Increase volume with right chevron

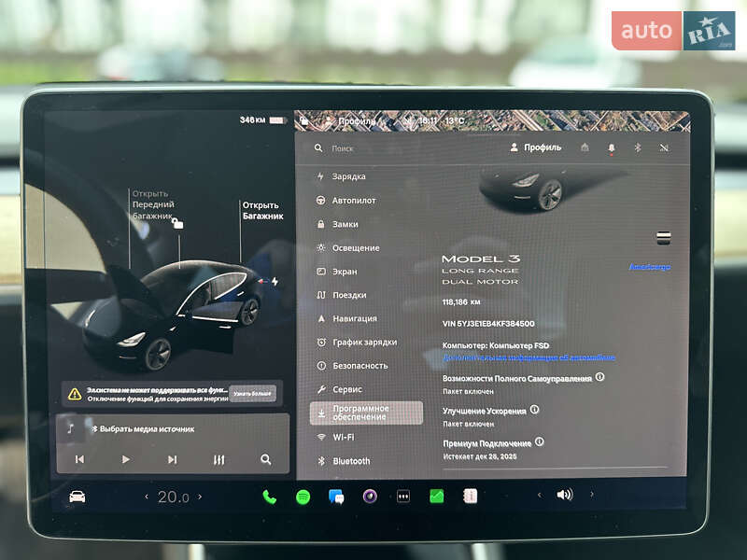click(x=592, y=495)
